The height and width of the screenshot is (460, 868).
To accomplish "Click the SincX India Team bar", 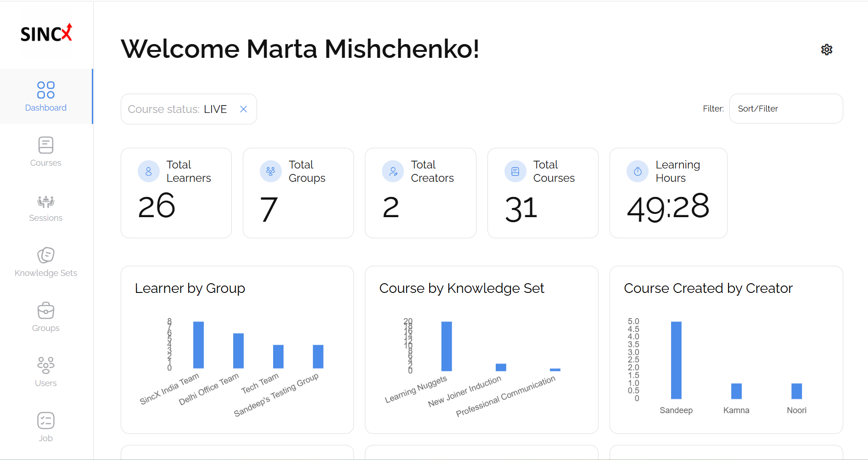I will point(198,345).
